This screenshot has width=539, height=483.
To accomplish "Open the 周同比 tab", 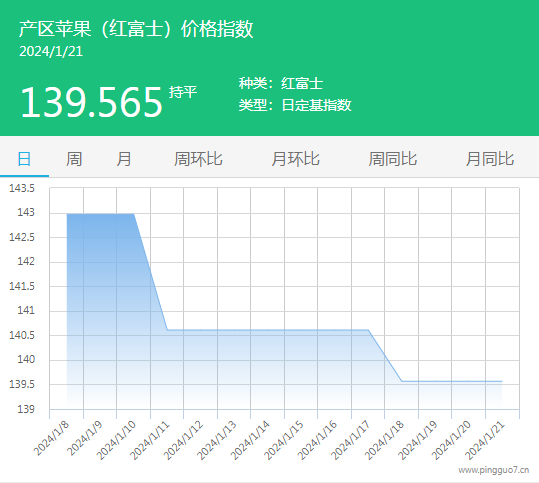I will [x=393, y=159].
